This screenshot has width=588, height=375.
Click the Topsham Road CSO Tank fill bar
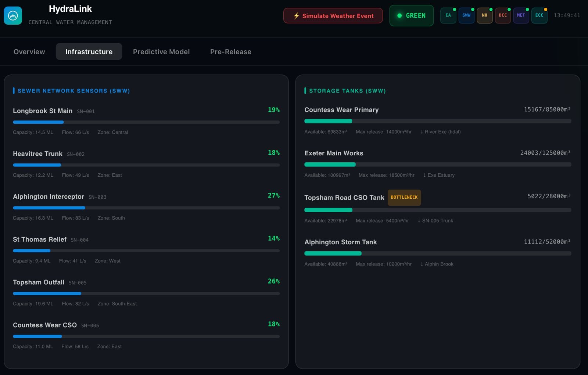438,210
